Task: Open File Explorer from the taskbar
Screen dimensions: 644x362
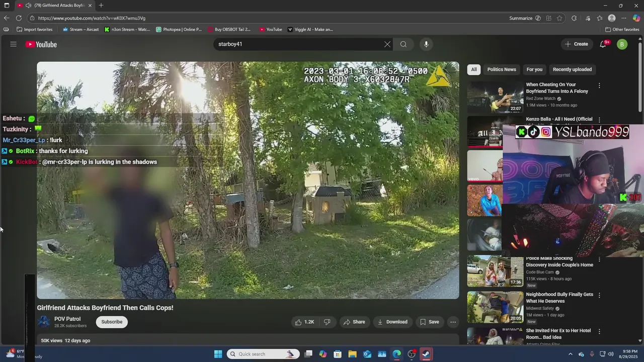Action: coord(352,354)
